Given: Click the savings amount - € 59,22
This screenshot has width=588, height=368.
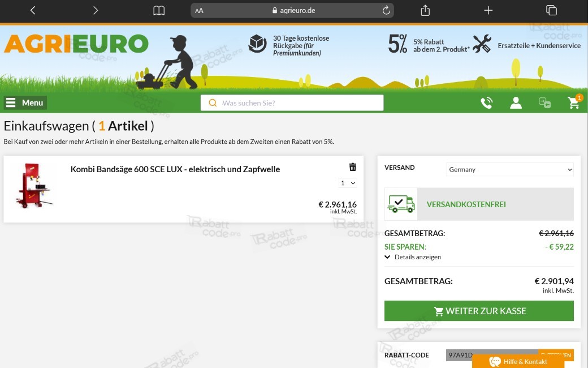Looking at the screenshot, I should tap(559, 247).
